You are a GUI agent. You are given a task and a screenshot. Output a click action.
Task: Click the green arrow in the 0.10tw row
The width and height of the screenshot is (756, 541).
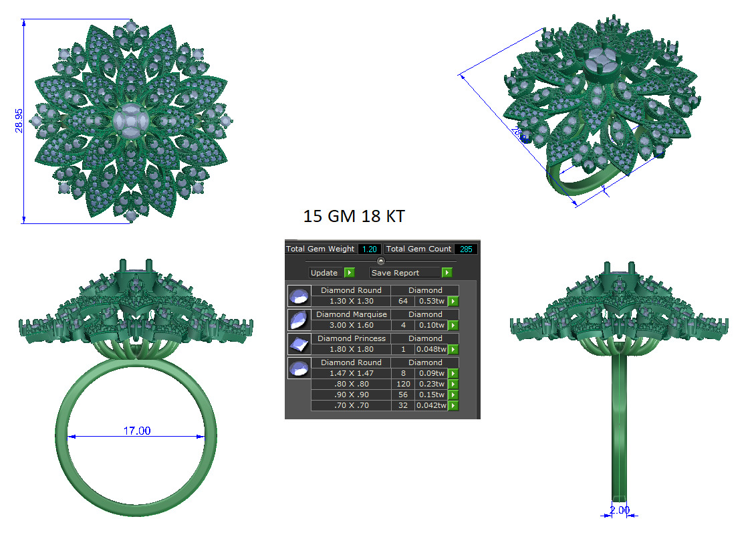(453, 326)
